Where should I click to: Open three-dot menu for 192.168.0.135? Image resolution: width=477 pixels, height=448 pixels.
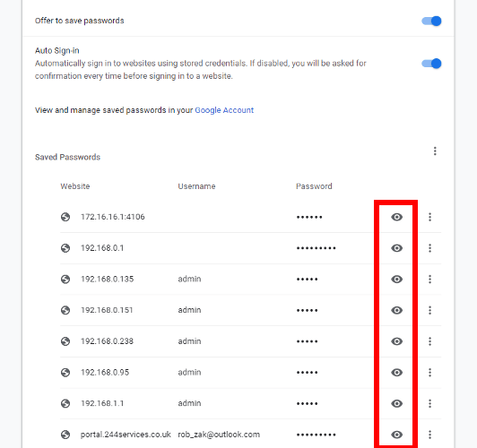pos(429,279)
